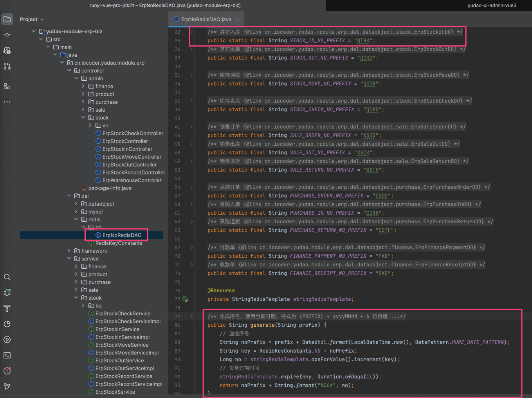Open the Git branch tool window
Viewport: 532px width, 398px height.
tap(7, 386)
